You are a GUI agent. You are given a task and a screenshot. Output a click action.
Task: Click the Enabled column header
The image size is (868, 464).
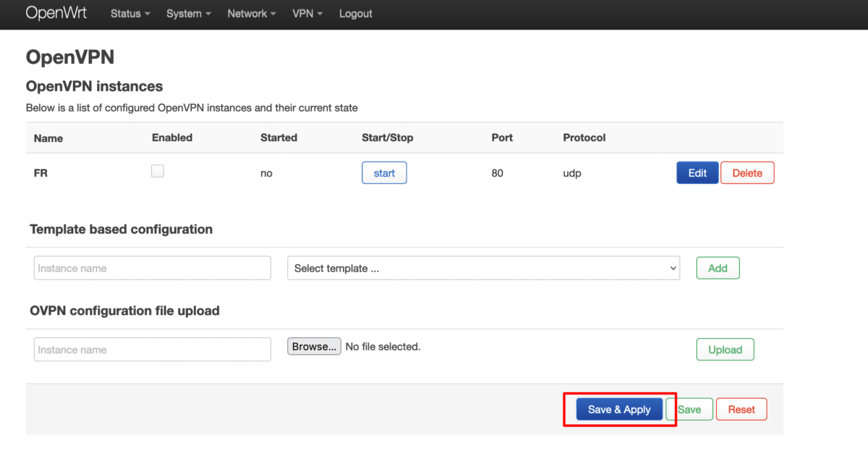pos(172,138)
